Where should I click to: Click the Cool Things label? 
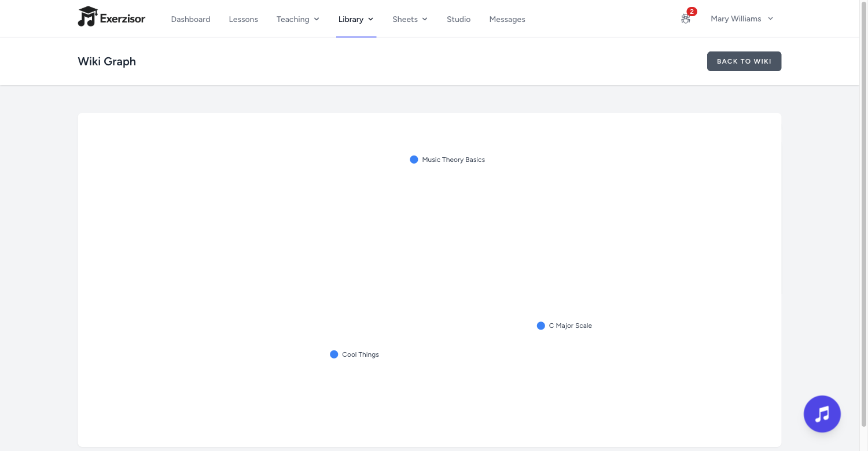[x=361, y=354]
